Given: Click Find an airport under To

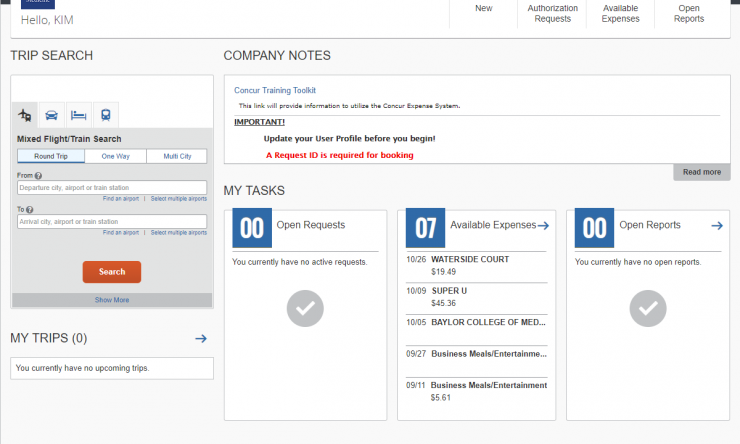Looking at the screenshot, I should [x=121, y=233].
